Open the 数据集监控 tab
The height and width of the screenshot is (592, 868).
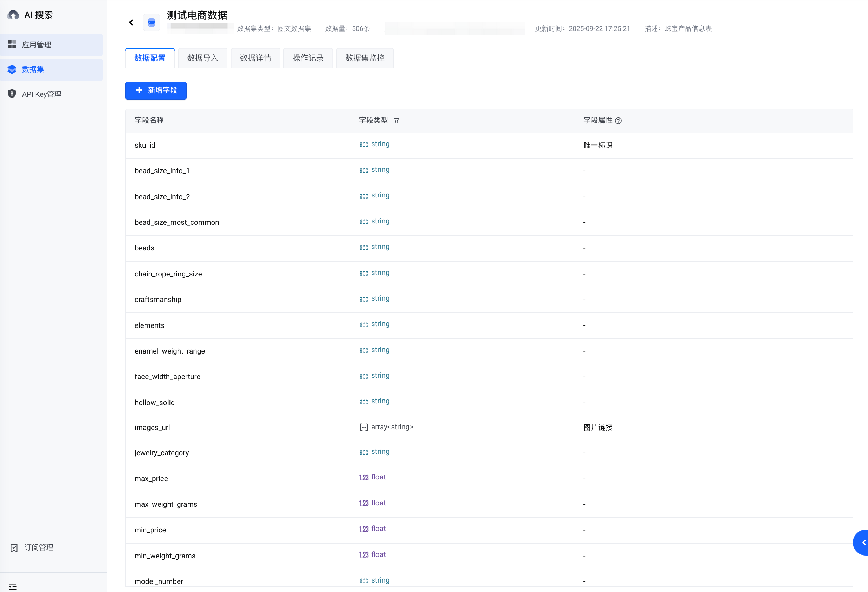tap(365, 58)
